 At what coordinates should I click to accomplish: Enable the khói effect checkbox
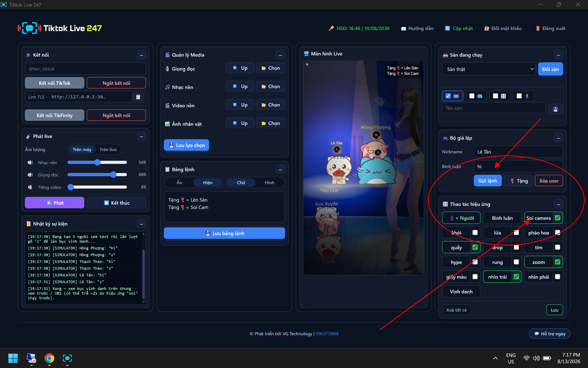(x=475, y=233)
